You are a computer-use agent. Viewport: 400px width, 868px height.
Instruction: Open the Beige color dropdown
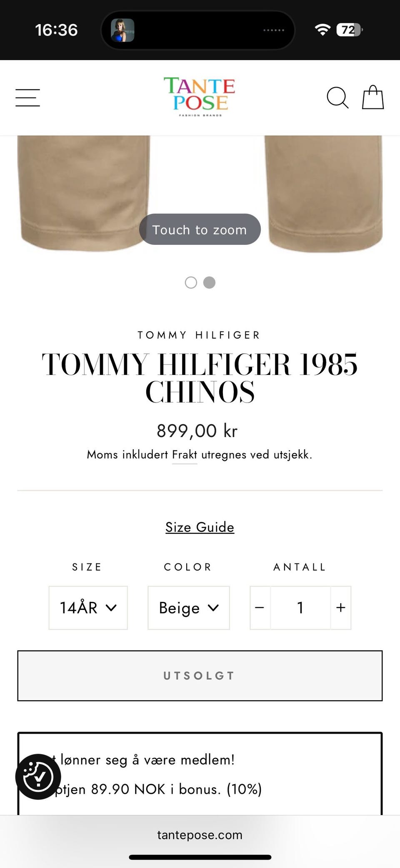(x=189, y=608)
